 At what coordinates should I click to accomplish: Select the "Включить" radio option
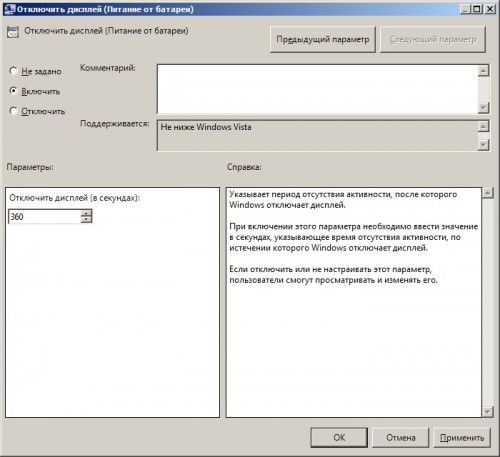click(13, 91)
